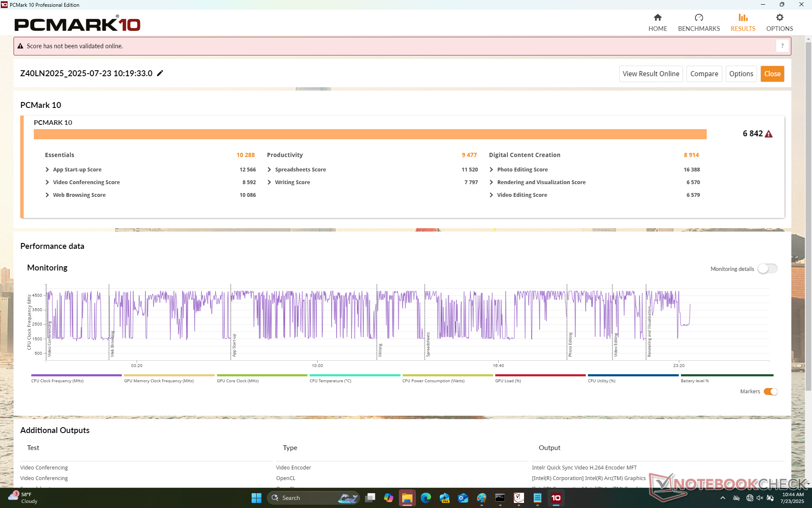Enable the Monitoring details toggle

pos(767,269)
